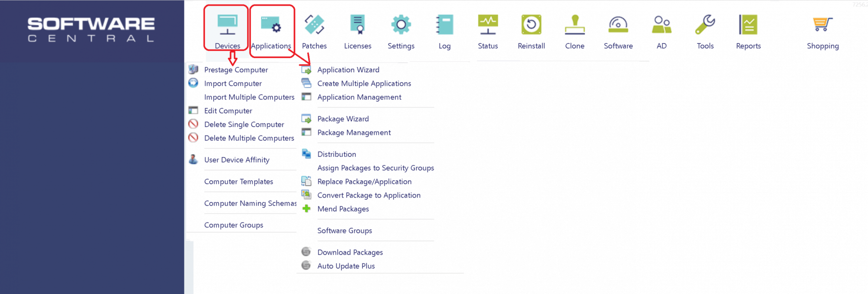Screen dimensions: 868x294
Task: Click the Import Computer globe icon
Action: tap(194, 83)
